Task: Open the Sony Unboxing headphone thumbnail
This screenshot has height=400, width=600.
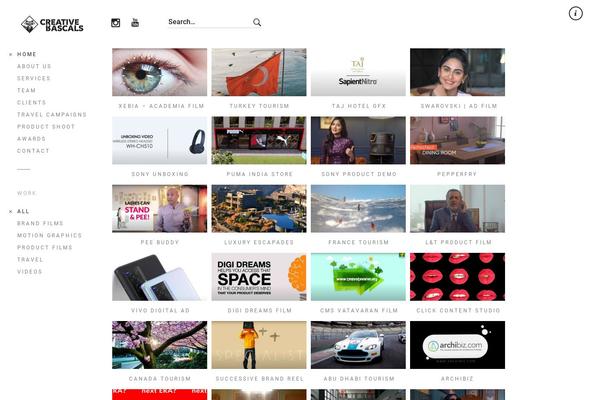Action: point(160,140)
